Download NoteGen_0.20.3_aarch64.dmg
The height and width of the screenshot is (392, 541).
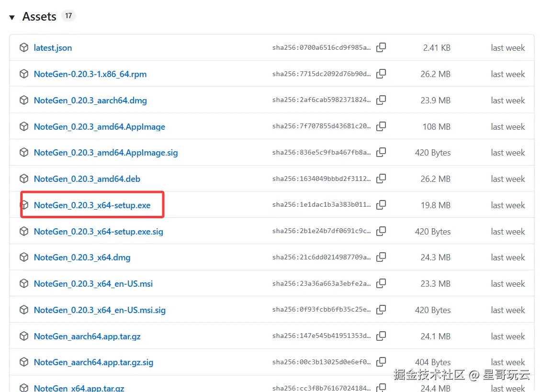pos(90,101)
